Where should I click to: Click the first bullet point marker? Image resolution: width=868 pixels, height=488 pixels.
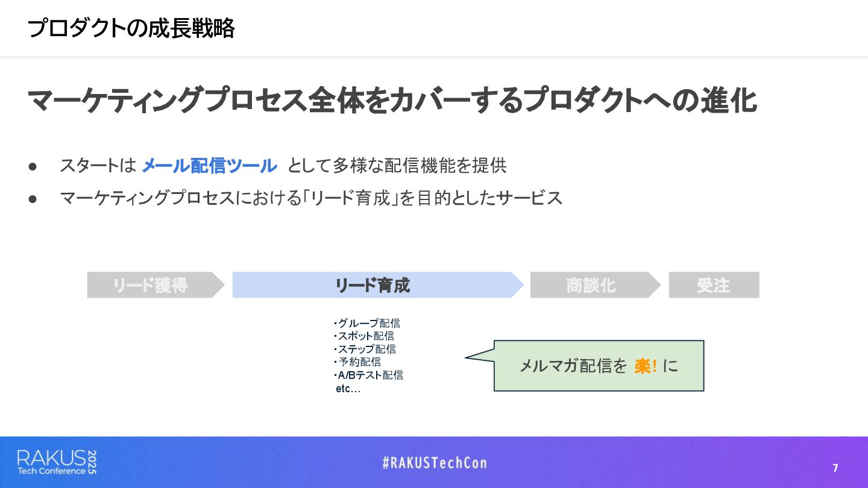click(x=33, y=166)
